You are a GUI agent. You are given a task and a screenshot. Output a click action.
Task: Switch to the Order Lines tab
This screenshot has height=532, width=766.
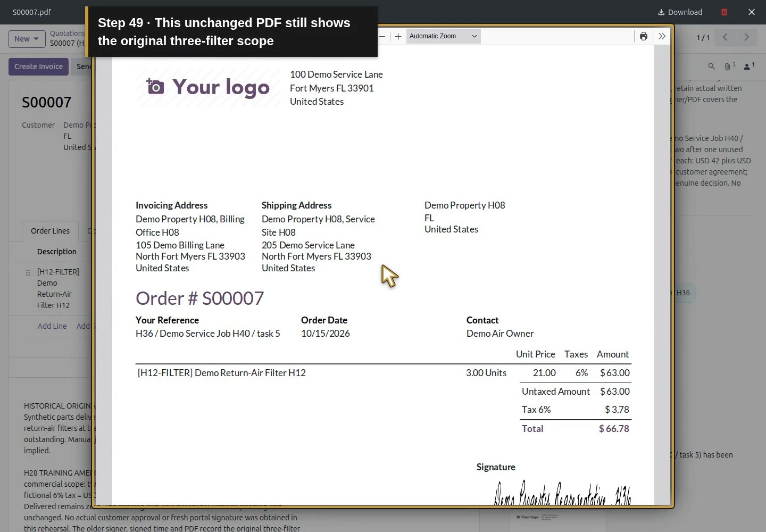50,231
